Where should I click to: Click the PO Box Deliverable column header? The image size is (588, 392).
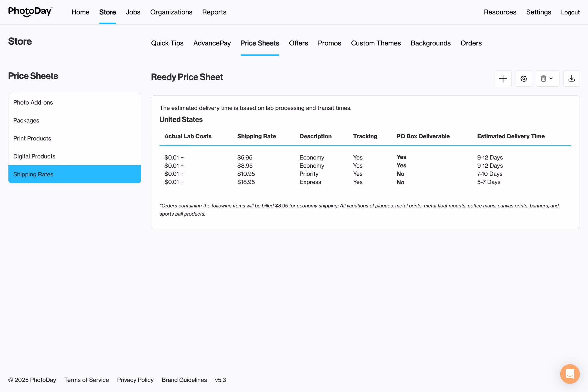point(423,136)
